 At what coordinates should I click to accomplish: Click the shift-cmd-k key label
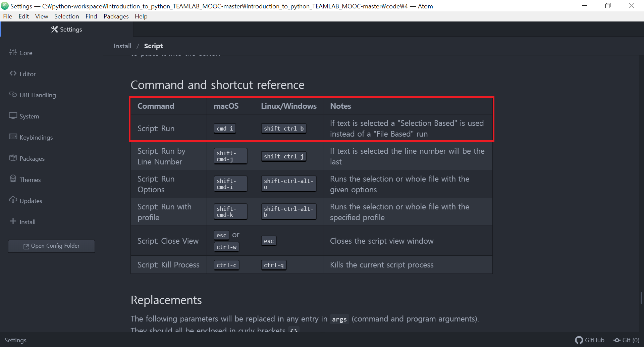click(x=230, y=212)
